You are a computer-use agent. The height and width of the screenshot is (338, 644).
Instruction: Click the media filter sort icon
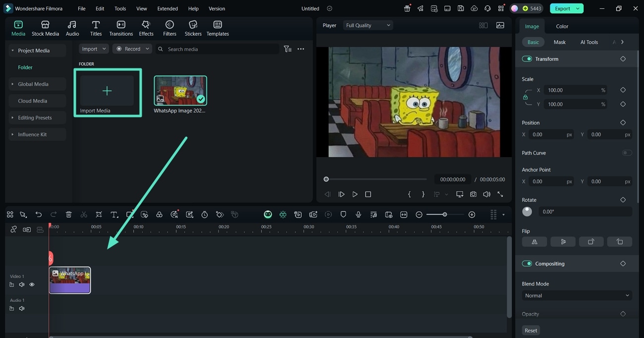(x=287, y=49)
